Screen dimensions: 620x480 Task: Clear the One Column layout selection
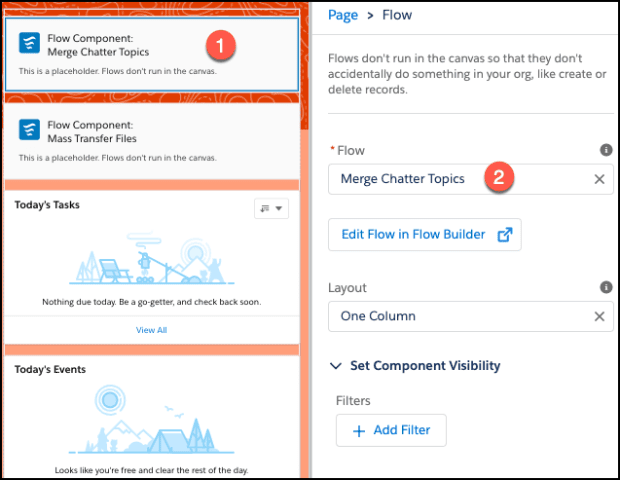pyautogui.click(x=599, y=316)
